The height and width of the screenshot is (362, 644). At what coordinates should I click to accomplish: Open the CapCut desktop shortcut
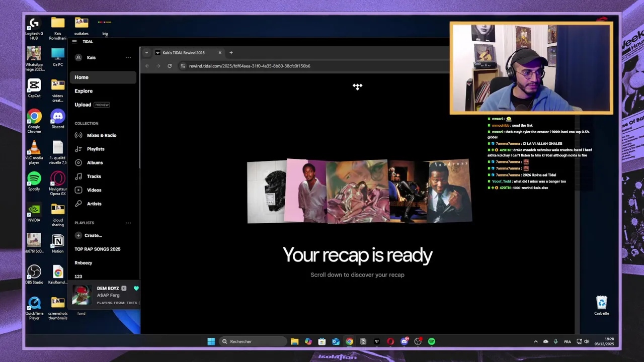click(x=34, y=88)
